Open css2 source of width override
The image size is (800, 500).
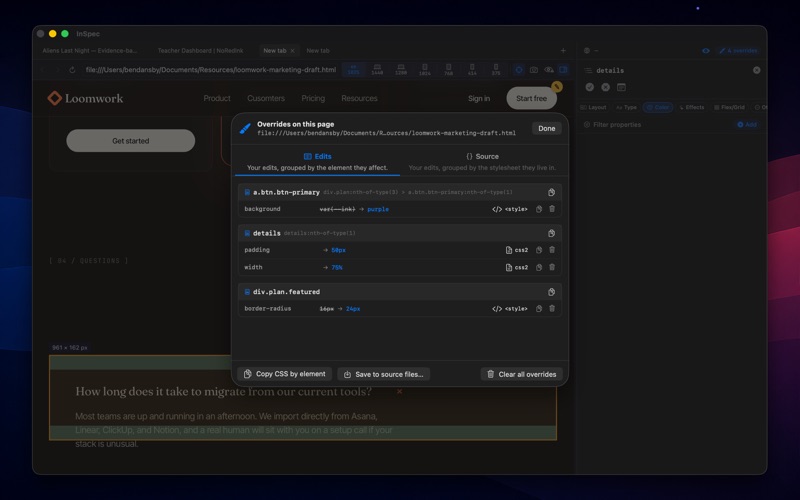(516, 267)
